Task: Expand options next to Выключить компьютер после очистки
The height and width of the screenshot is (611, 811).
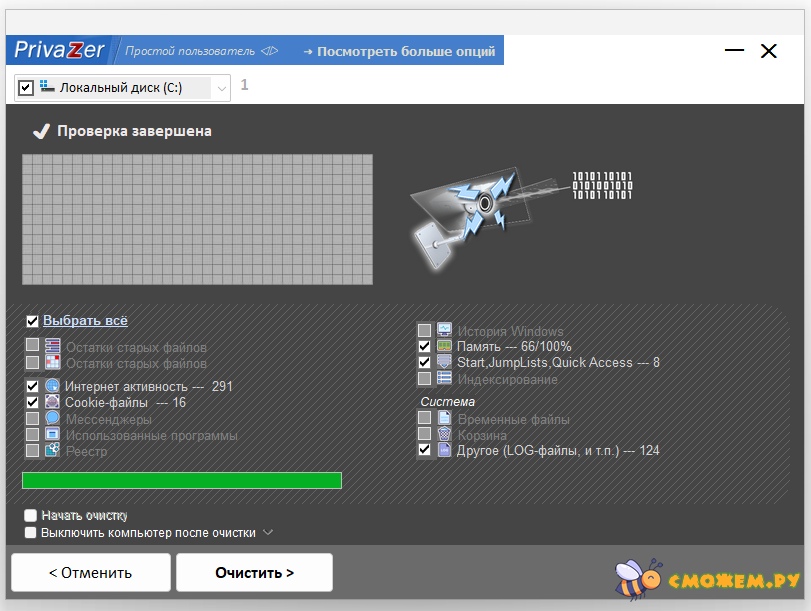Action: [267, 532]
